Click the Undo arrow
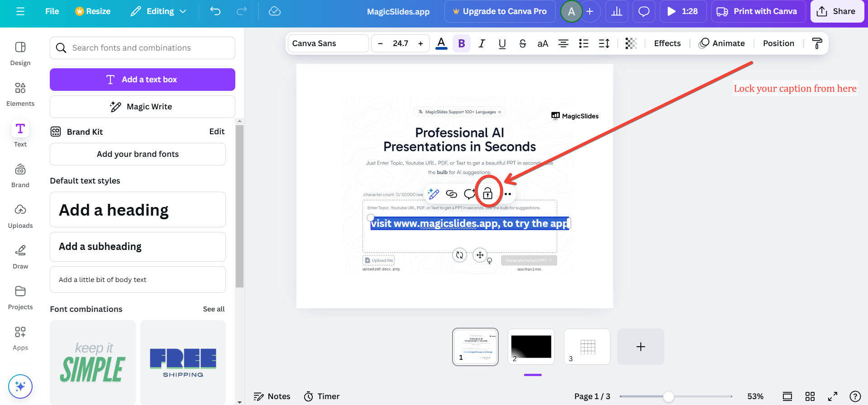The image size is (868, 405). 215,11
